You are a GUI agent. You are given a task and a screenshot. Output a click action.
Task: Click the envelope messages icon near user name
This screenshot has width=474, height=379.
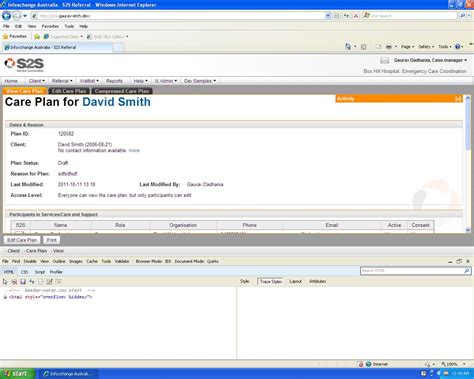[x=384, y=60]
